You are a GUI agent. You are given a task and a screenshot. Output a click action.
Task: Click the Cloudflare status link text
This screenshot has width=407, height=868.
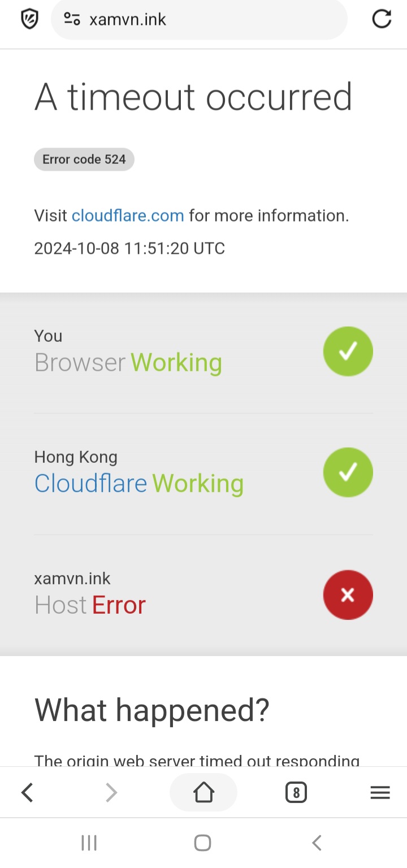click(90, 484)
